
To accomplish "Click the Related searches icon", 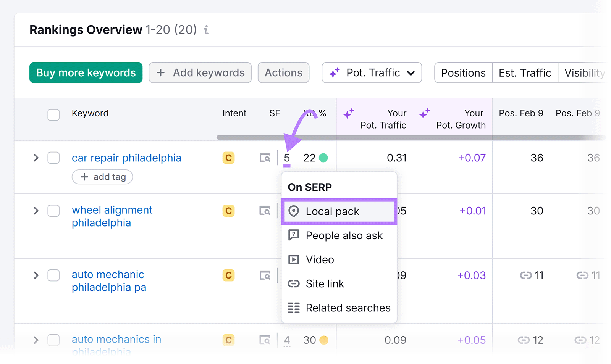I will (x=293, y=308).
